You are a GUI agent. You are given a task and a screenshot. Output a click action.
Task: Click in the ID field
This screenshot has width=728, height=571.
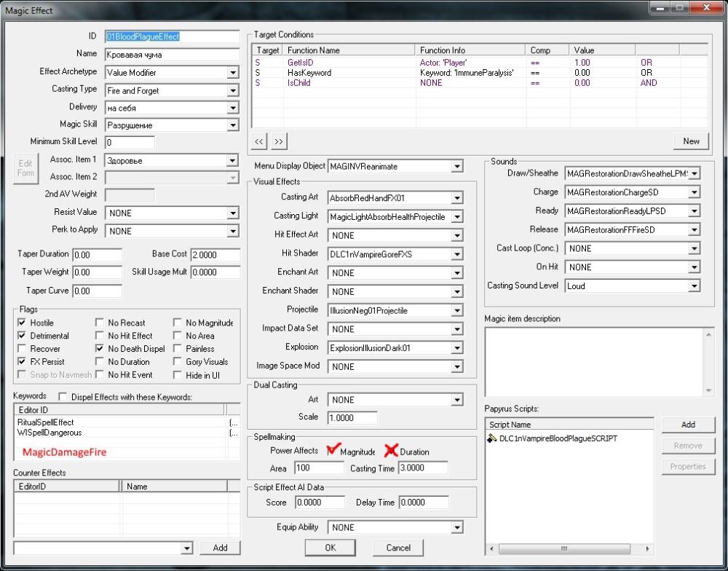[x=172, y=36]
